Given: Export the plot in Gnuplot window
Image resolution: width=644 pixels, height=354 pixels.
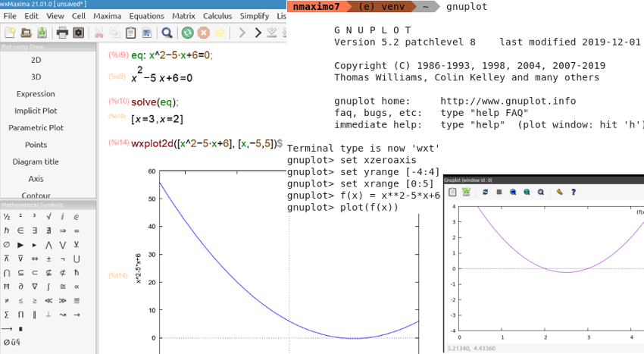Looking at the screenshot, I should [466, 192].
